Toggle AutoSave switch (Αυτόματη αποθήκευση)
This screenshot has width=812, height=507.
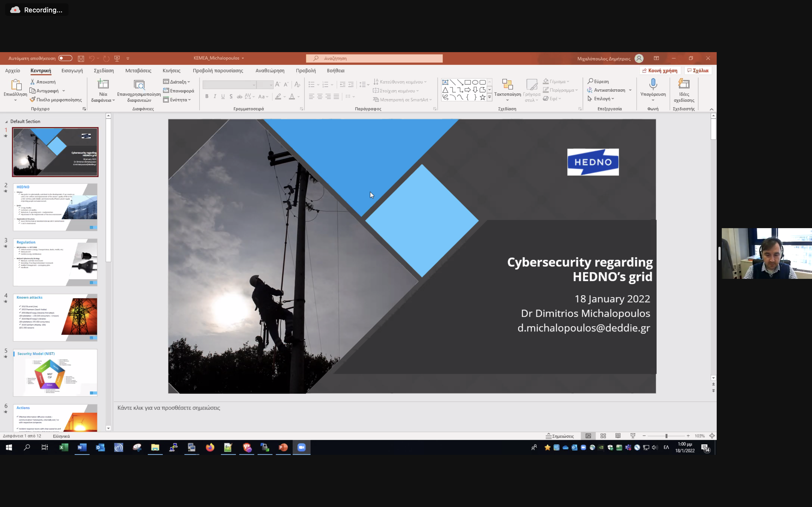pos(65,58)
